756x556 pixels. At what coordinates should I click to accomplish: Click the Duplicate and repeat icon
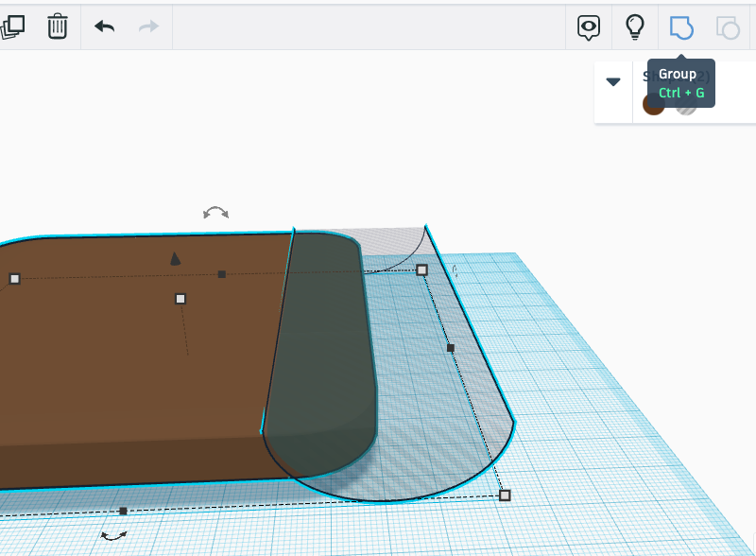[x=12, y=26]
